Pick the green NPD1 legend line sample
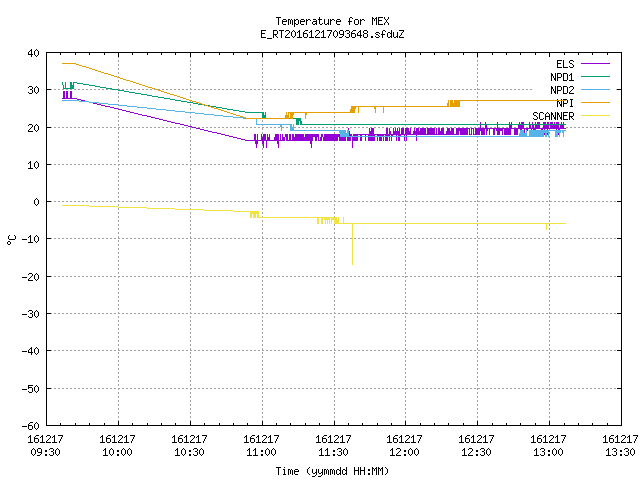640x480 pixels. click(595, 76)
